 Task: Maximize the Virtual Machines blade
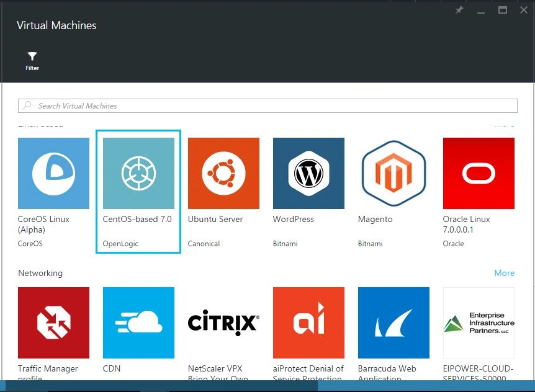click(x=502, y=10)
